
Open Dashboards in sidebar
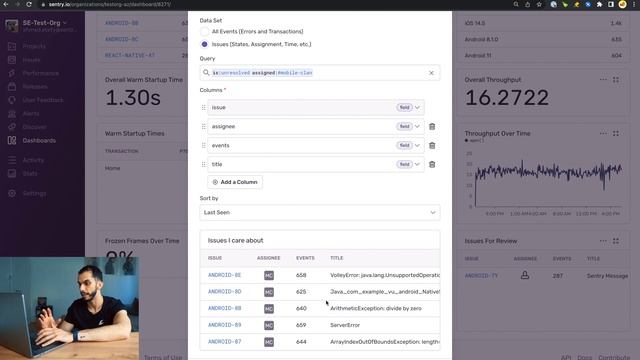pyautogui.click(x=39, y=141)
